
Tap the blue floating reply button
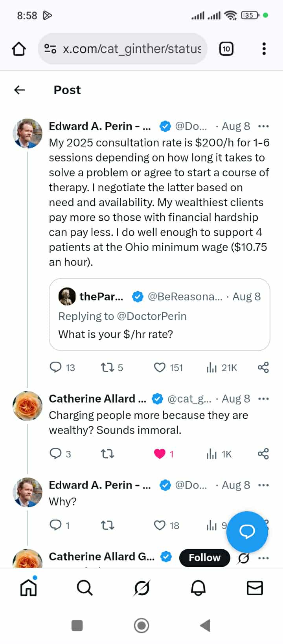247,532
